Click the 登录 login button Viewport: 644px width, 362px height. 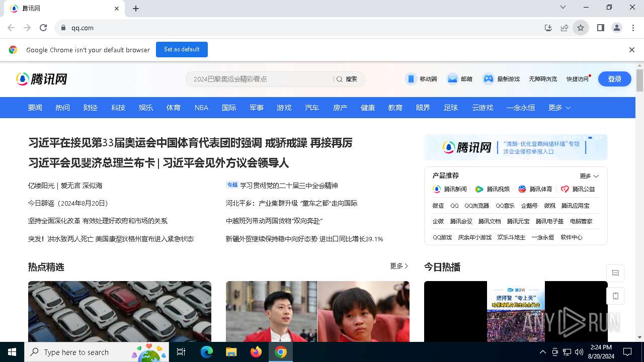pos(615,79)
